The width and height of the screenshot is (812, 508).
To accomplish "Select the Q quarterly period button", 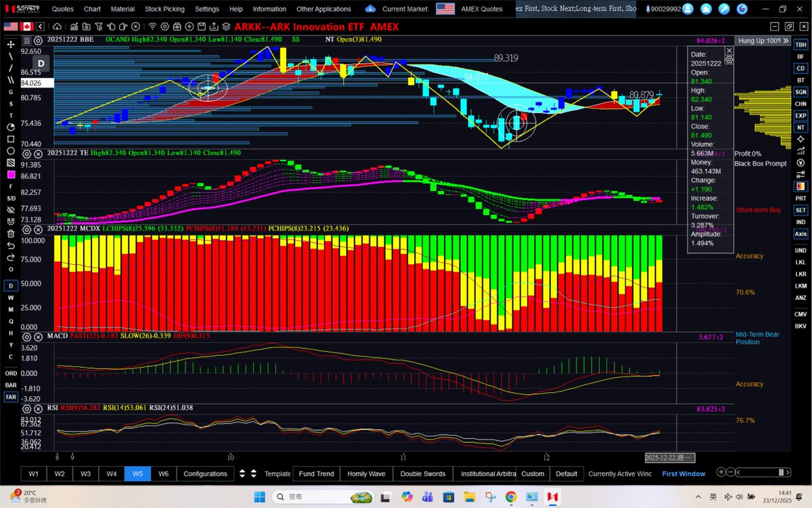I will 11,322.
